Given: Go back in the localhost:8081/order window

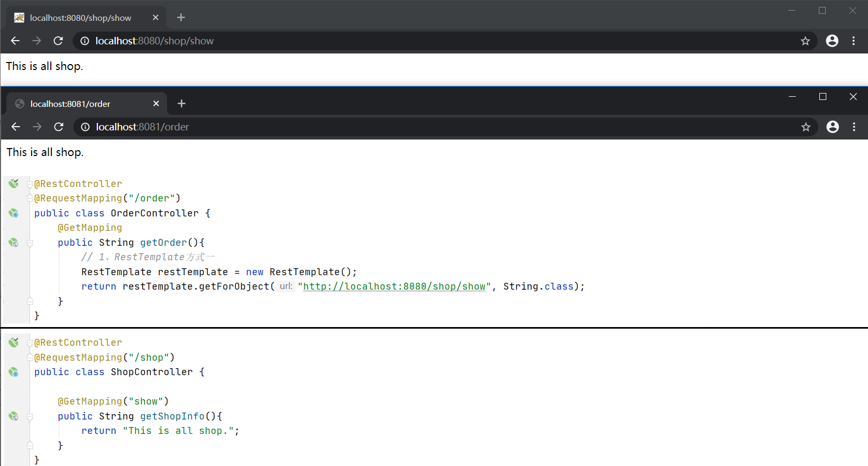Looking at the screenshot, I should tap(16, 127).
